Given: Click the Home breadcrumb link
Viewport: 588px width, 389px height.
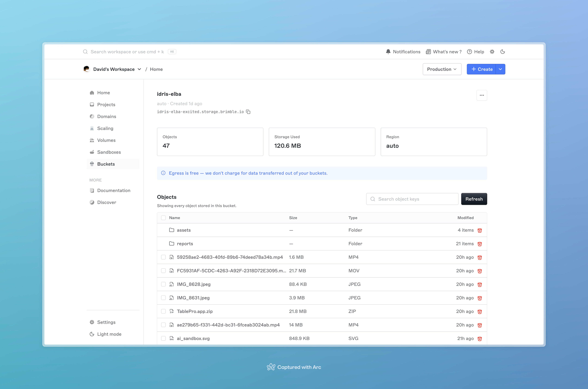Looking at the screenshot, I should tap(156, 69).
